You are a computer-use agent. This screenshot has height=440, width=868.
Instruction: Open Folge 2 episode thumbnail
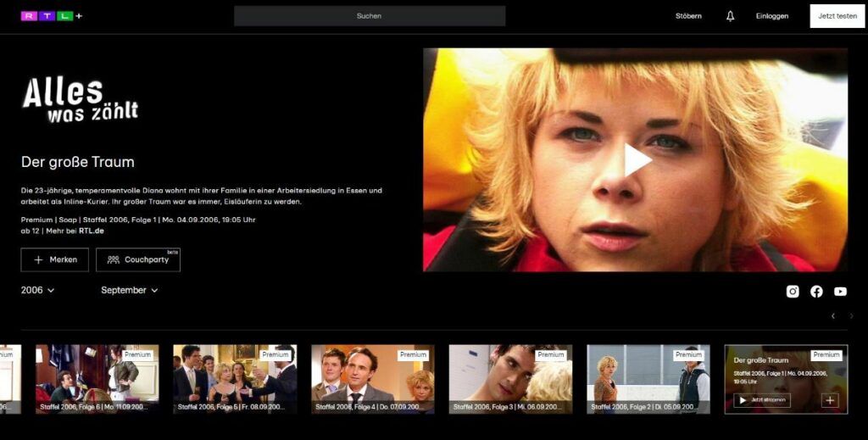(648, 379)
